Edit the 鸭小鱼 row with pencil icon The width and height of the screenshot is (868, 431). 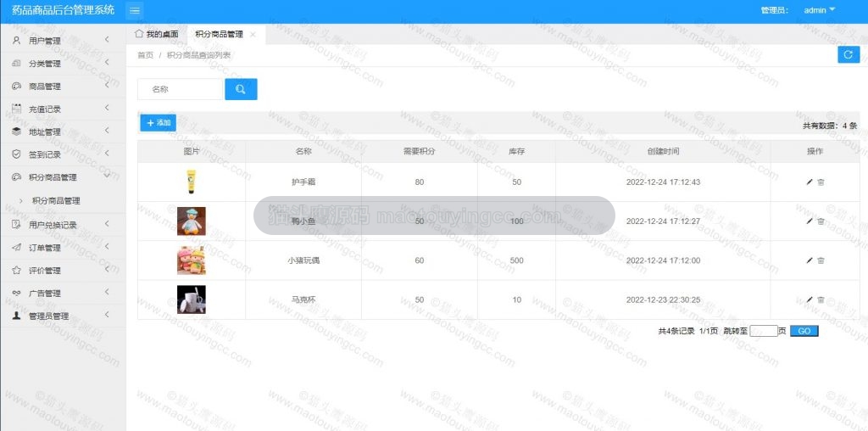coord(810,221)
